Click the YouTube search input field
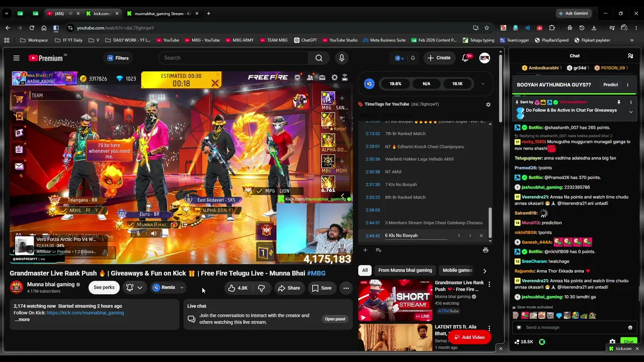This screenshot has height=362, width=644. click(233, 58)
